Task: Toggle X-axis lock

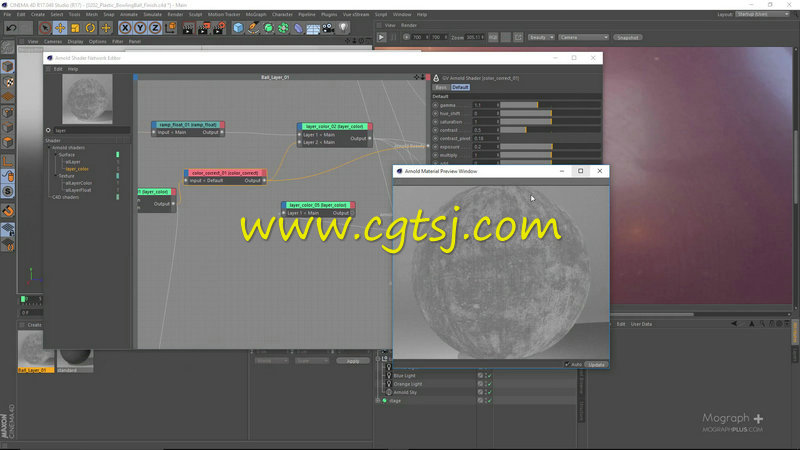Action: [x=125, y=28]
